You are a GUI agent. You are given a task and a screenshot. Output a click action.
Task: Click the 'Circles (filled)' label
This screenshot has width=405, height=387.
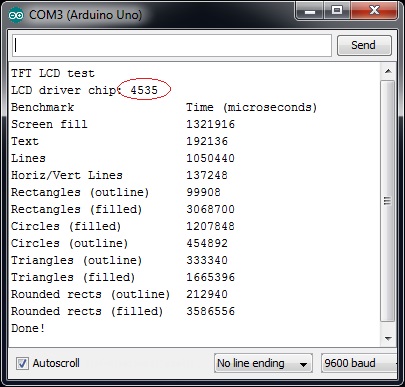(66, 226)
